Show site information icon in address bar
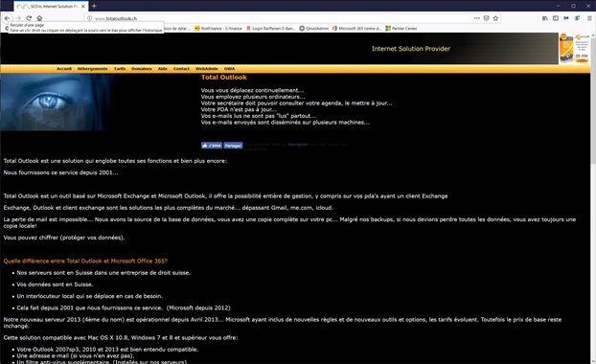Screen dimensions: 596x364 tap(90, 18)
